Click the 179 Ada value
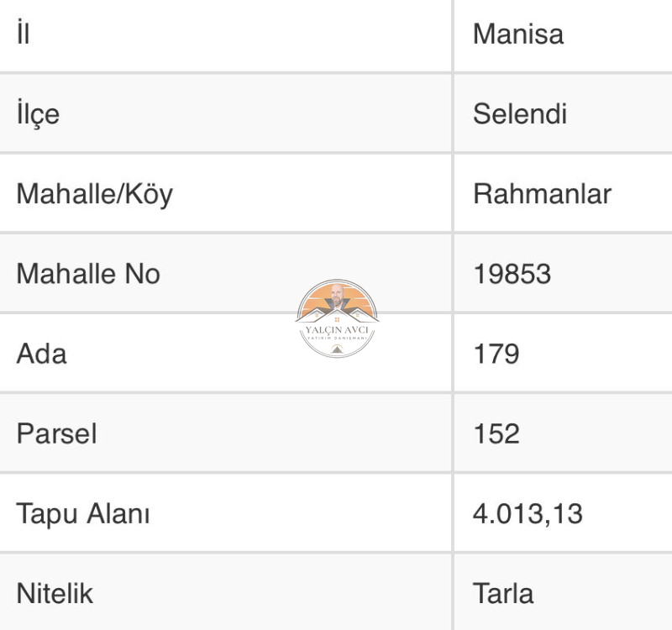 pos(496,354)
